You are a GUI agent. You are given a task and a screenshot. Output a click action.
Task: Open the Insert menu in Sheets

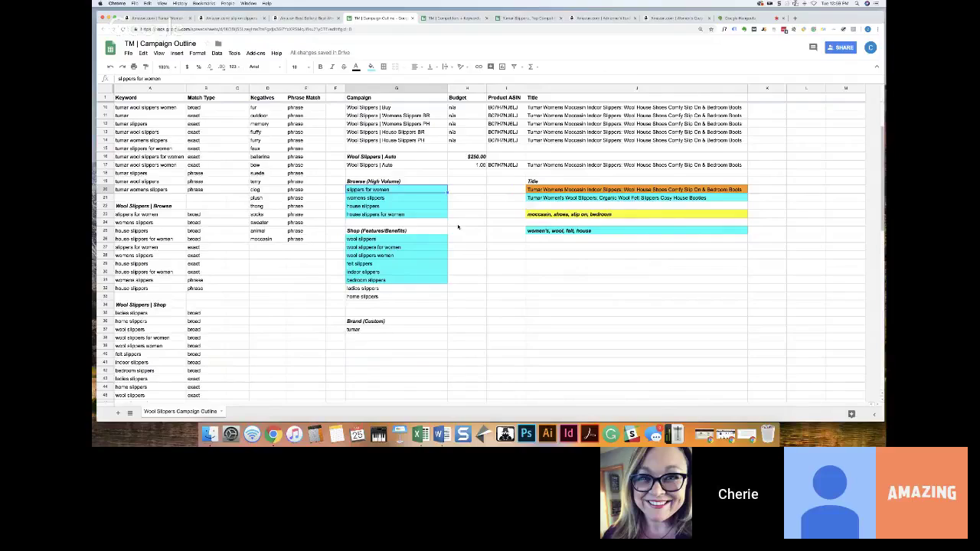[177, 53]
